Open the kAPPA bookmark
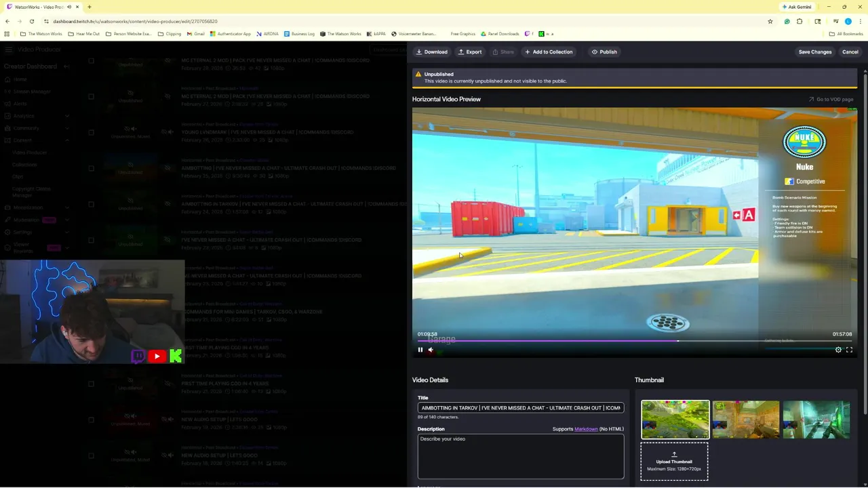 click(376, 34)
